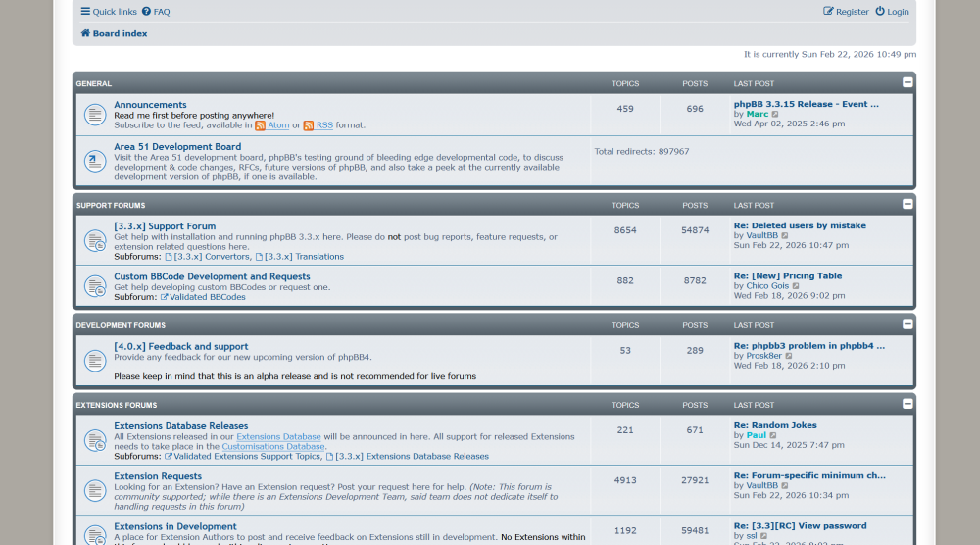View Chico Gois user profile
Screen dimensions: 980x545
tap(767, 285)
